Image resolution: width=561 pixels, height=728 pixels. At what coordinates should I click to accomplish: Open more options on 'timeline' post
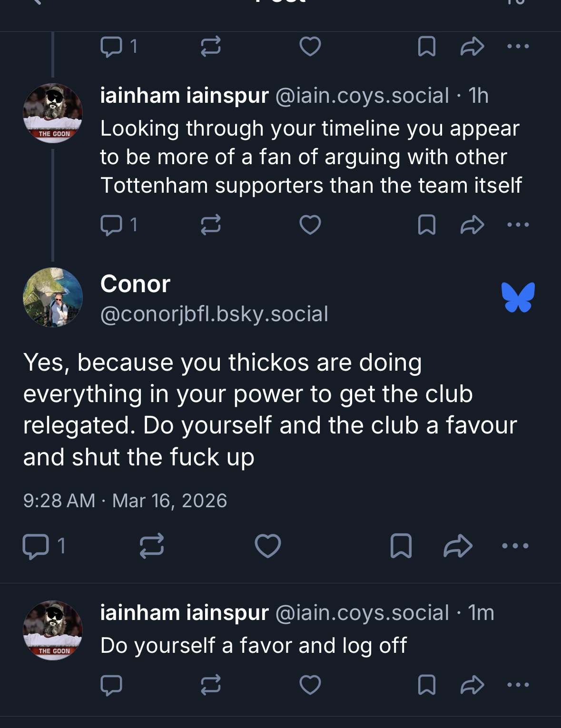click(518, 225)
